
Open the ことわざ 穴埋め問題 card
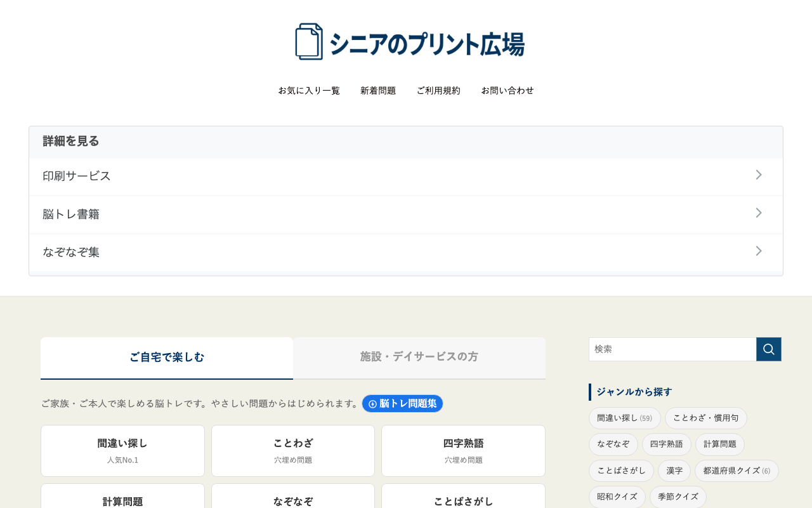point(292,450)
